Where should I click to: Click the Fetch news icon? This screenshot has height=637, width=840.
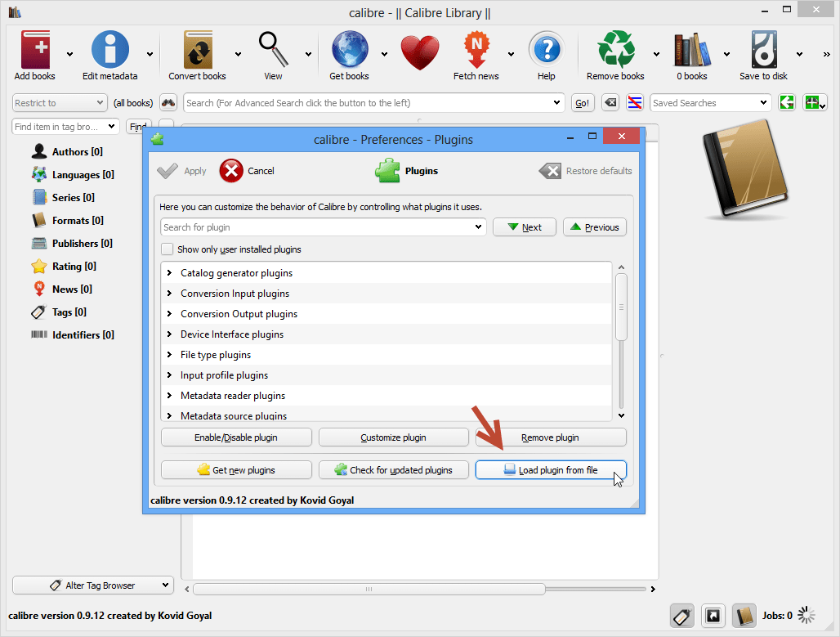pos(476,47)
